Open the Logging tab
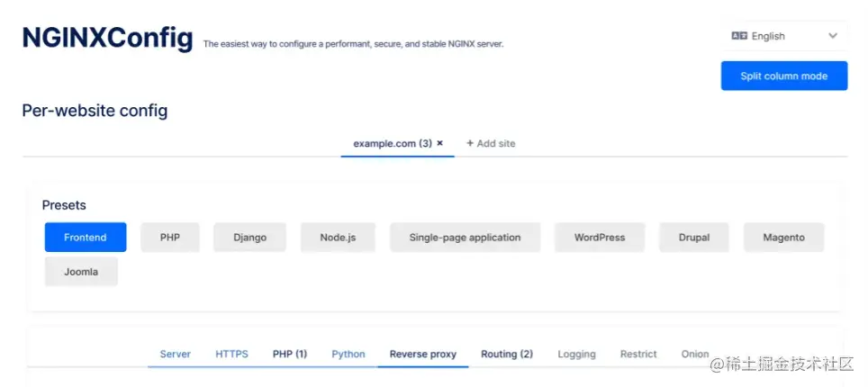 (576, 354)
